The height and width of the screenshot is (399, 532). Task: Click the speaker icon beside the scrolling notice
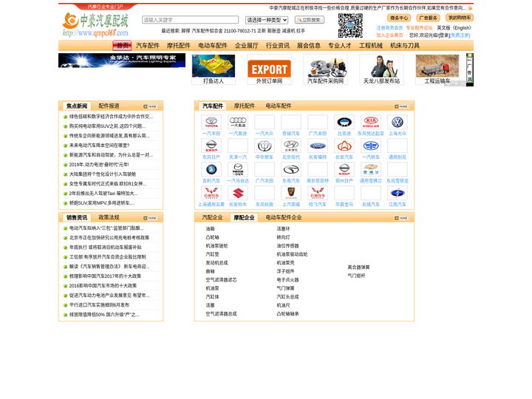coord(470,8)
